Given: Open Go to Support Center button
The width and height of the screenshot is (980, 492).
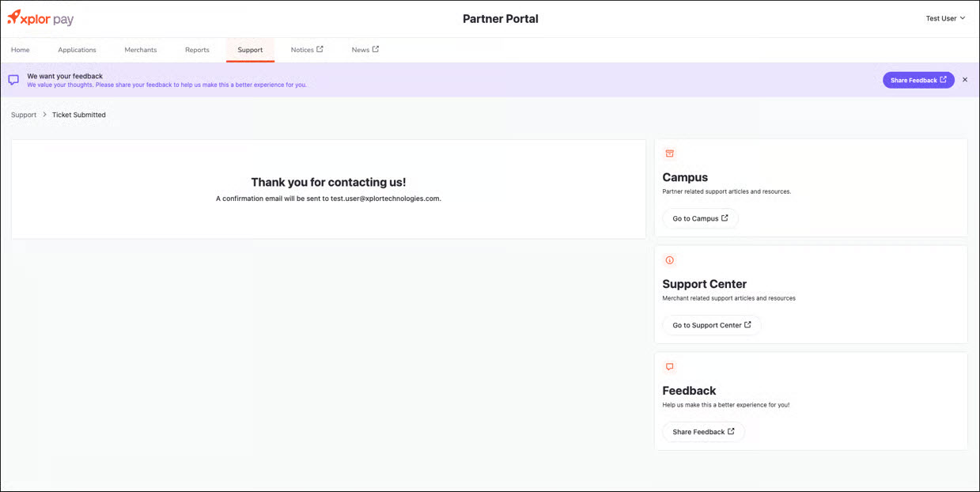Looking at the screenshot, I should (x=711, y=325).
